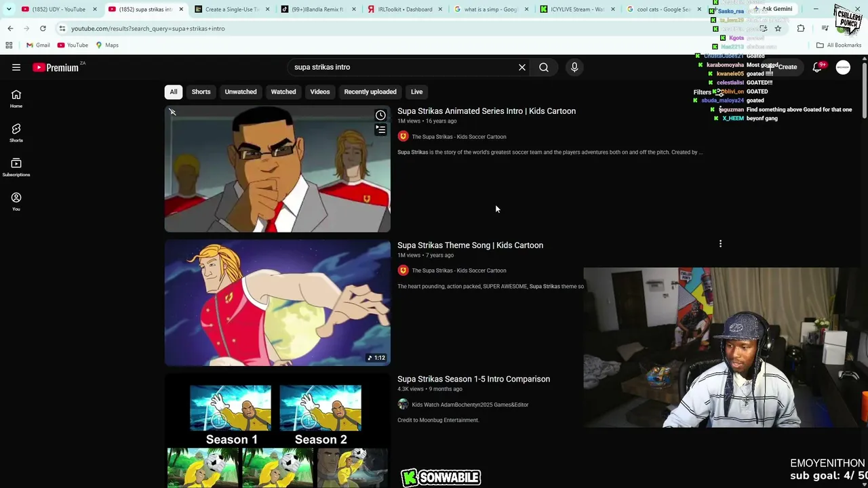The image size is (868, 488).
Task: Click the address bar URL
Action: tap(148, 28)
